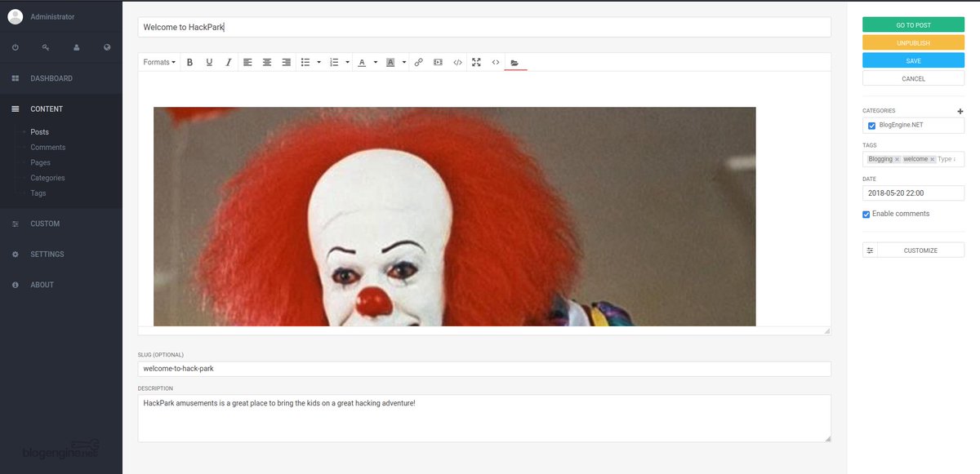Viewport: 980px width, 474px height.
Task: Open the background color dropdown arrow
Action: [x=404, y=62]
